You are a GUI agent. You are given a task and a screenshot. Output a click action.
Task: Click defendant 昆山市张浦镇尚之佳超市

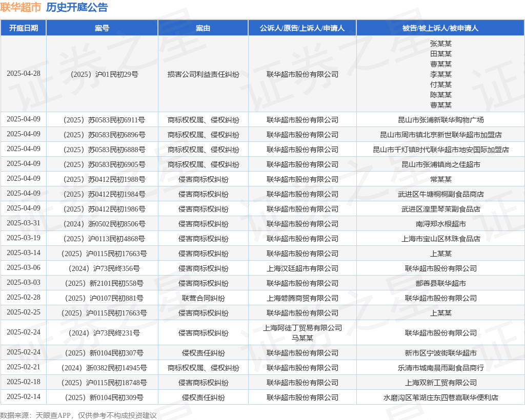point(440,164)
